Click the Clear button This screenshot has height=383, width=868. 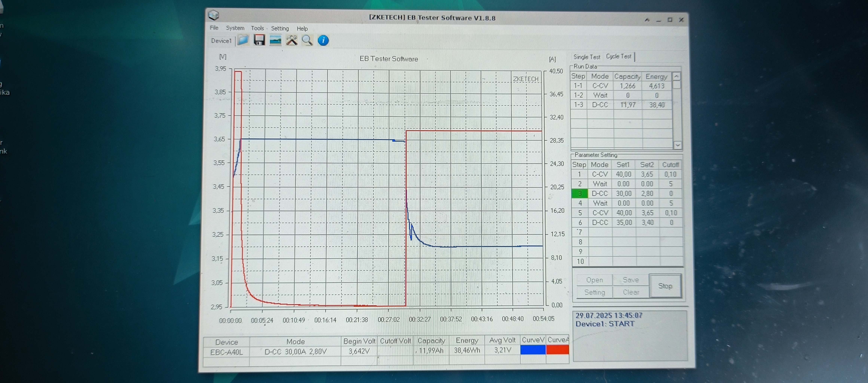[x=630, y=292]
